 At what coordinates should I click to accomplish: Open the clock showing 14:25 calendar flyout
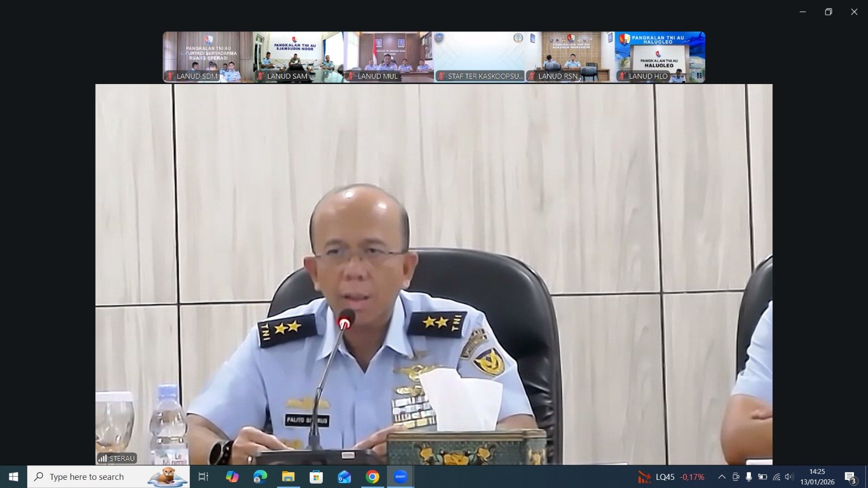point(817,477)
